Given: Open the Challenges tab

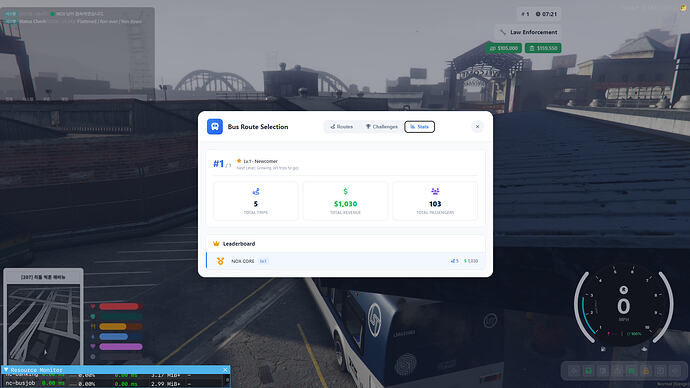Looking at the screenshot, I should click(381, 127).
